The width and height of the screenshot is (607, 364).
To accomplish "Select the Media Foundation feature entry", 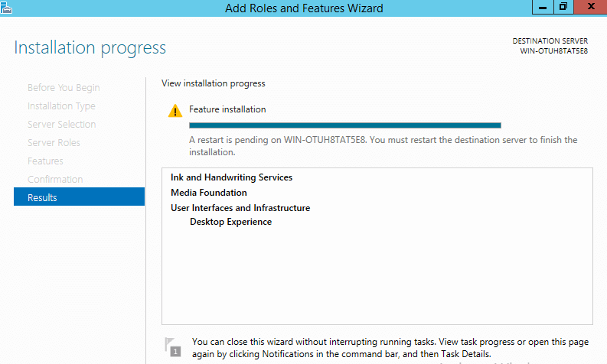I will coord(209,193).
